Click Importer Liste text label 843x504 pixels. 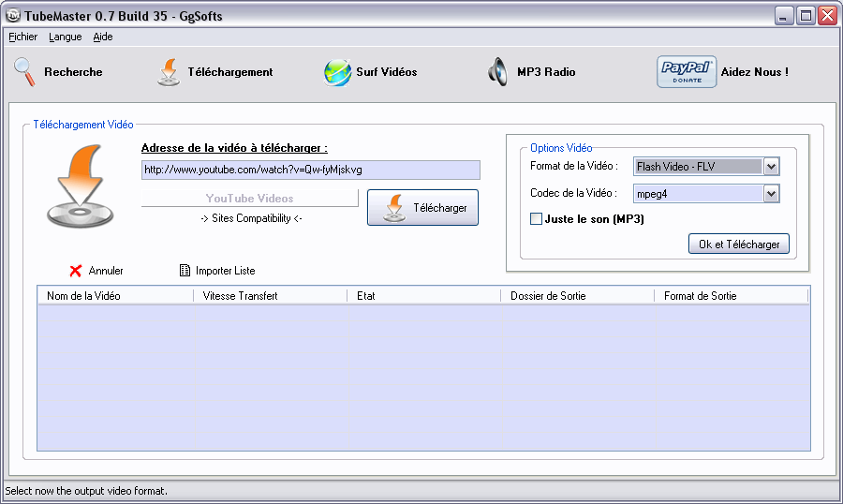coord(225,271)
